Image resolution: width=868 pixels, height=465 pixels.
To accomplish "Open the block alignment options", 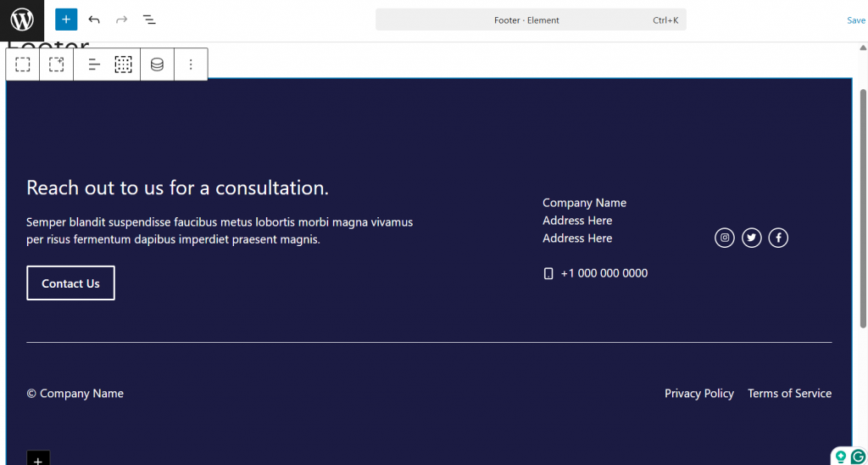I will point(95,64).
